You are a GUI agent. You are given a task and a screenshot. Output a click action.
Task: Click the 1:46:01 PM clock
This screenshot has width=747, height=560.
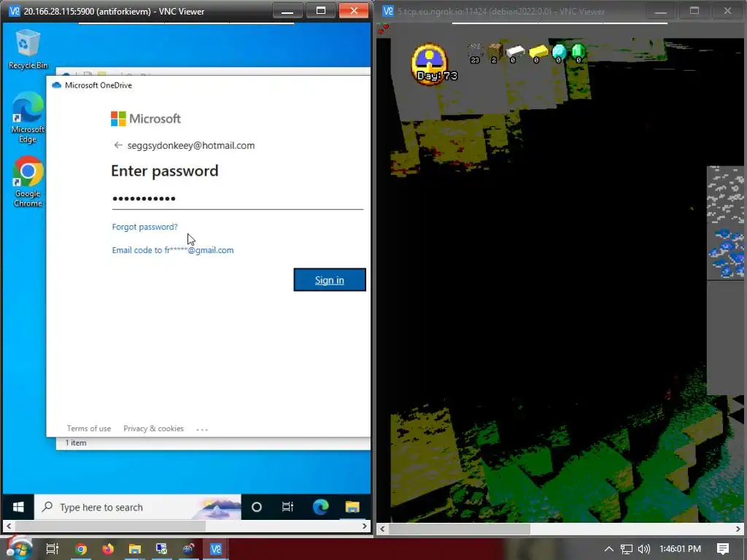(x=681, y=549)
